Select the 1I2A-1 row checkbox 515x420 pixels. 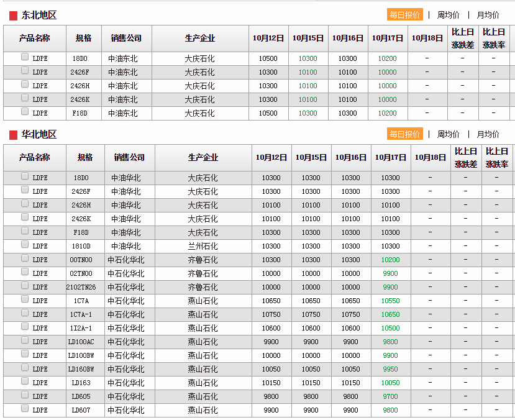coord(25,326)
